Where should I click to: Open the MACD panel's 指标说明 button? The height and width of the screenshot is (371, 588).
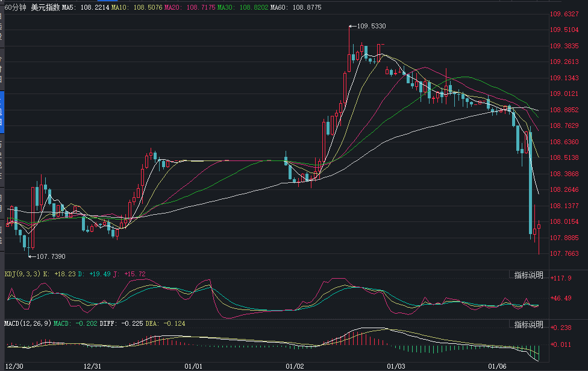click(528, 325)
